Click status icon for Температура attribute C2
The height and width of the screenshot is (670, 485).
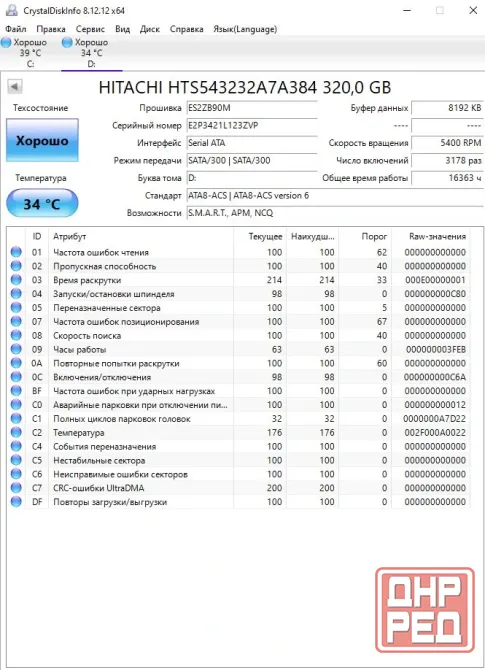(x=16, y=432)
